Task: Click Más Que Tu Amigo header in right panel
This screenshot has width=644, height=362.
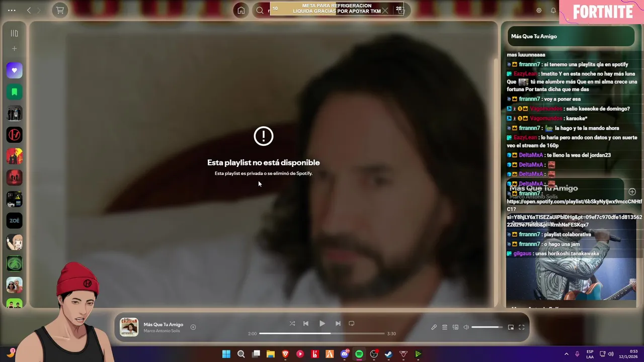Action: [x=534, y=36]
